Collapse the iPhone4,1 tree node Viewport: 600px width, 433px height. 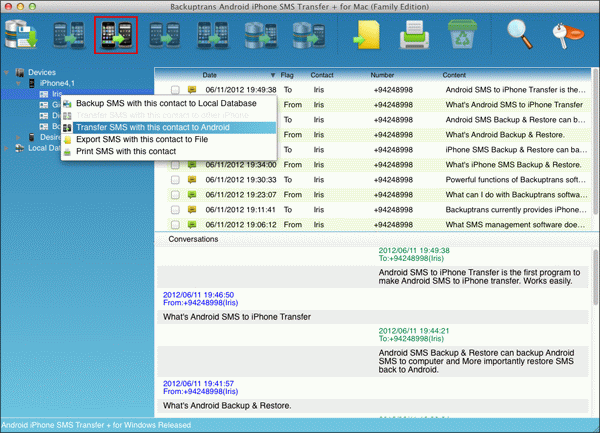[x=18, y=83]
